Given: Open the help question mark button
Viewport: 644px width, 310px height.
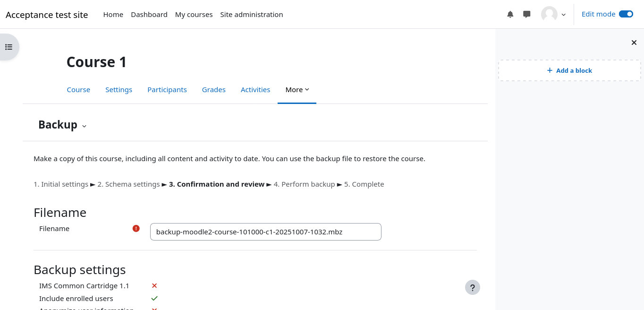Looking at the screenshot, I should coord(472,287).
